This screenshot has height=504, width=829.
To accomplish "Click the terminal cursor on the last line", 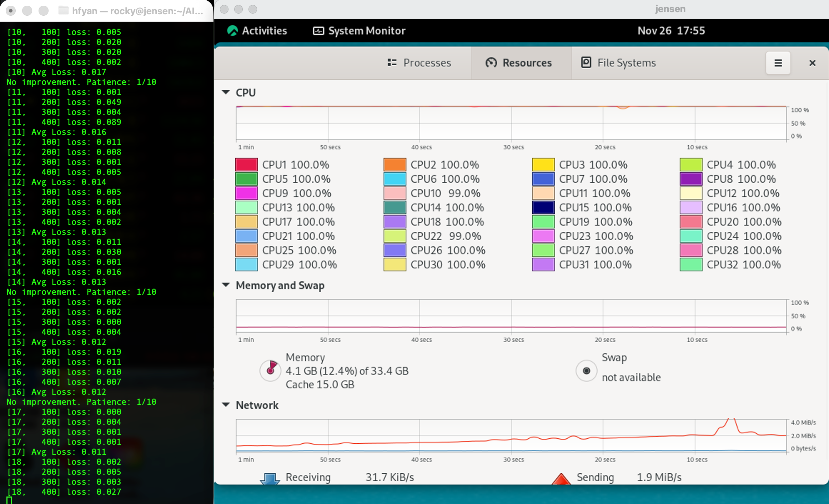I will tap(9, 500).
